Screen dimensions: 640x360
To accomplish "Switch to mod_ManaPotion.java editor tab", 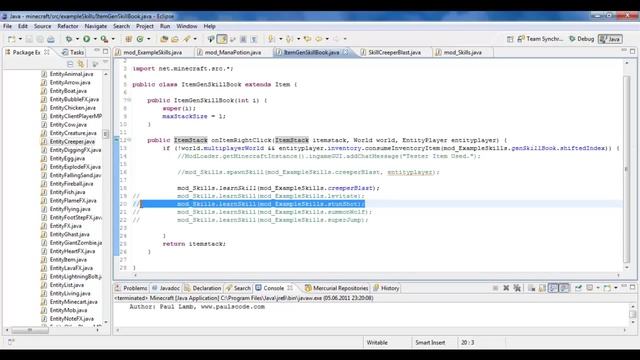I will [x=233, y=52].
